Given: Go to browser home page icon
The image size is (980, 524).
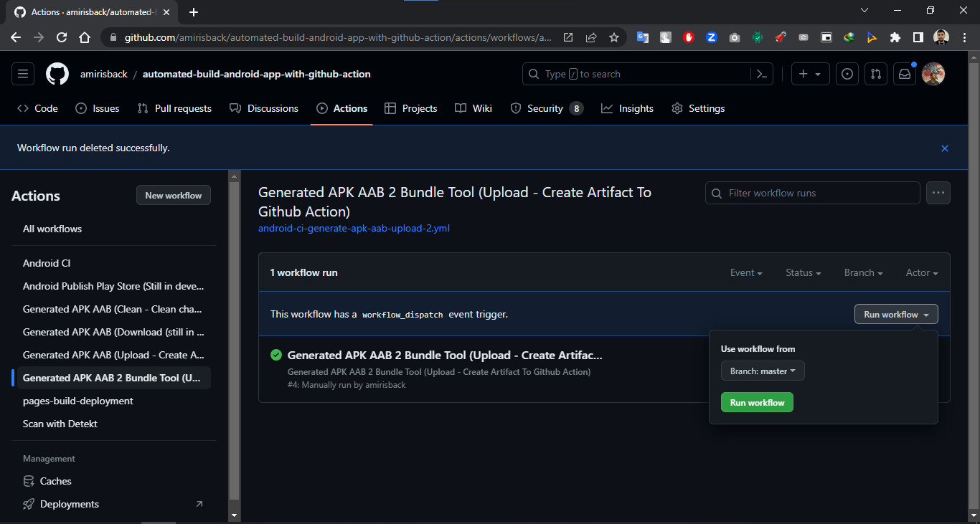Looking at the screenshot, I should click(x=85, y=37).
